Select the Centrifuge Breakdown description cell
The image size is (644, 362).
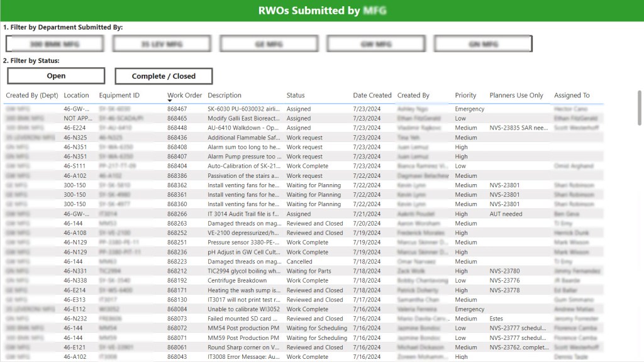[237, 281]
